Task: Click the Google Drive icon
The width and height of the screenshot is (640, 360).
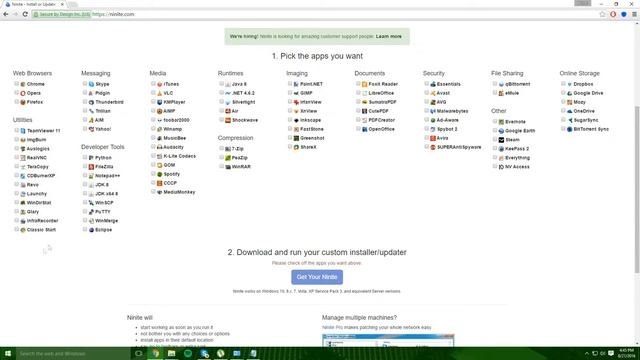Action: coord(569,93)
